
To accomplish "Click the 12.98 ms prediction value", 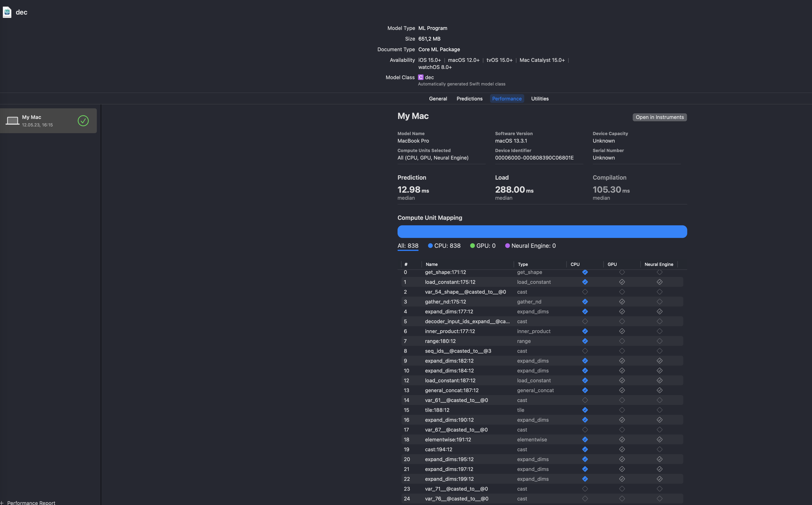I will pyautogui.click(x=413, y=190).
